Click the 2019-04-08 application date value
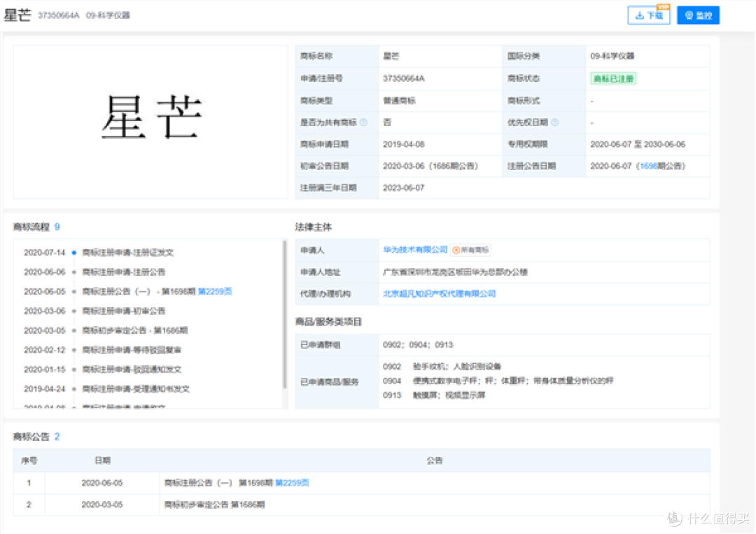 pos(404,144)
